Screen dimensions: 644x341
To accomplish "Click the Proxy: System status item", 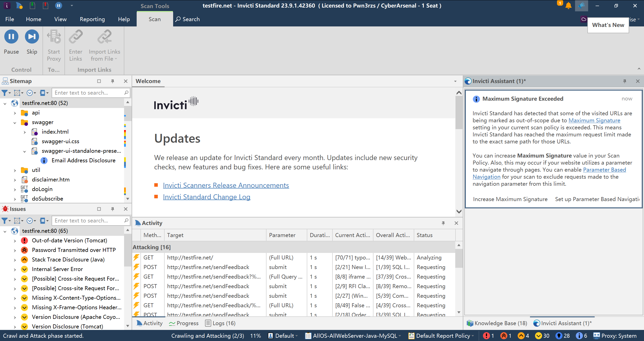I will click(x=615, y=336).
